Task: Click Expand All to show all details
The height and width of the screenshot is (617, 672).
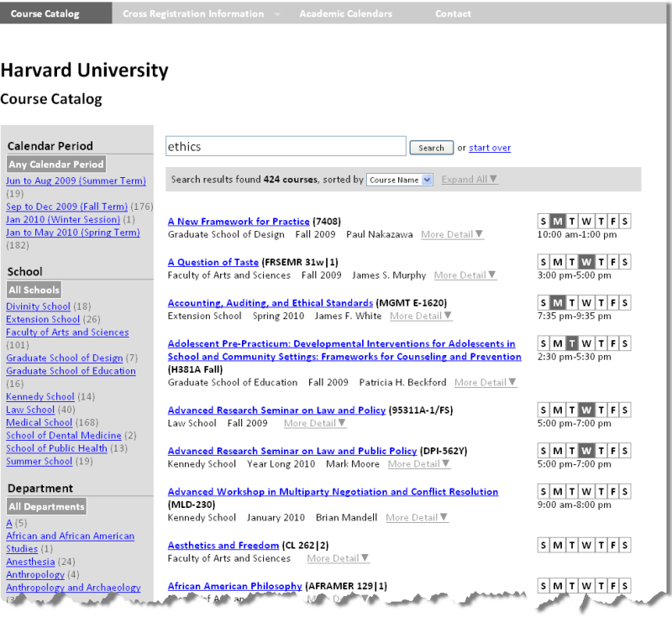Action: 469,180
